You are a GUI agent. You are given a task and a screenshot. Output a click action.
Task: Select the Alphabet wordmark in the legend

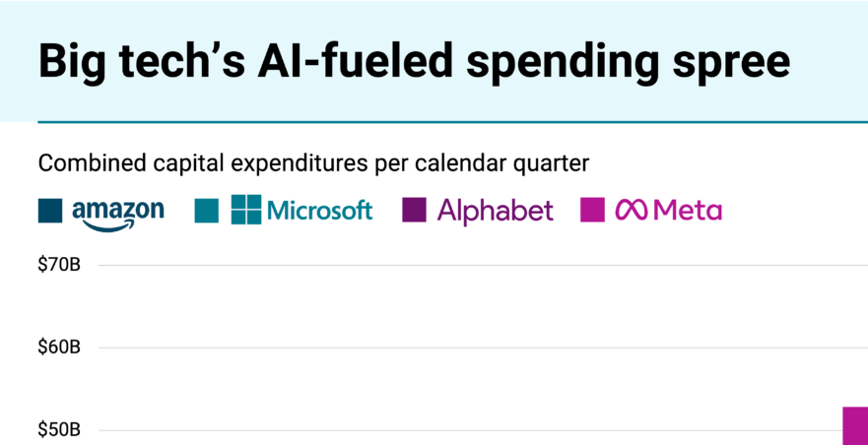click(496, 211)
